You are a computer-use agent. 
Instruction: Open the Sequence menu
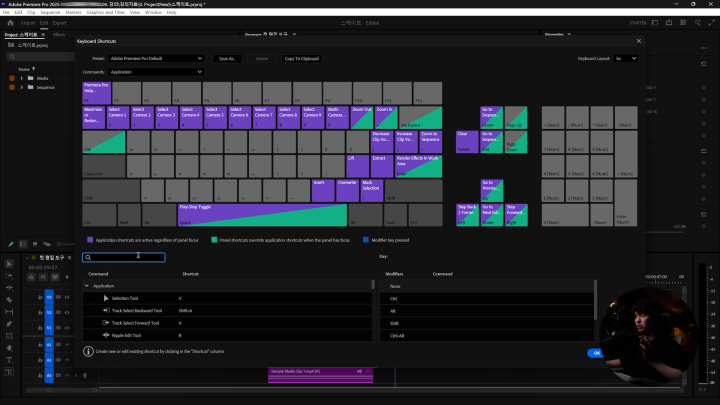(51, 12)
